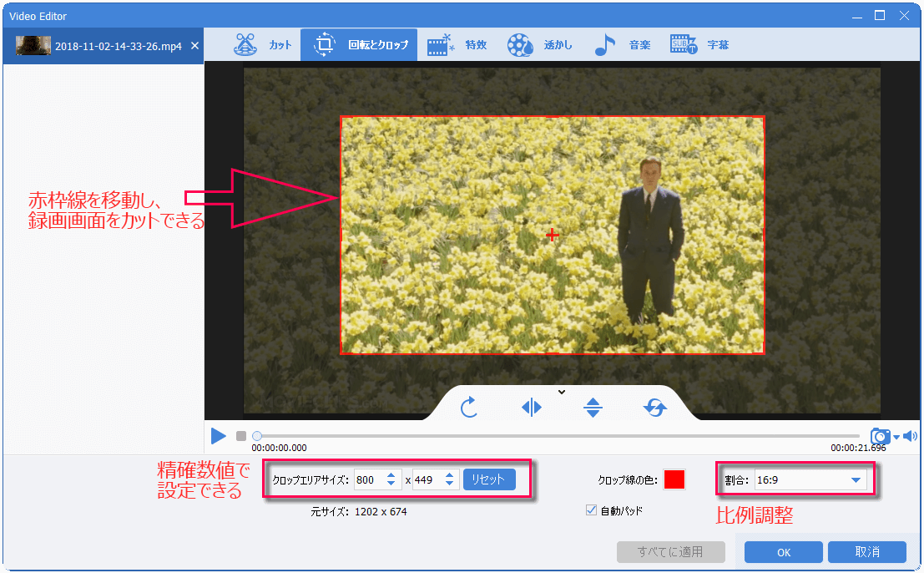Increase the crop width value

(x=391, y=475)
